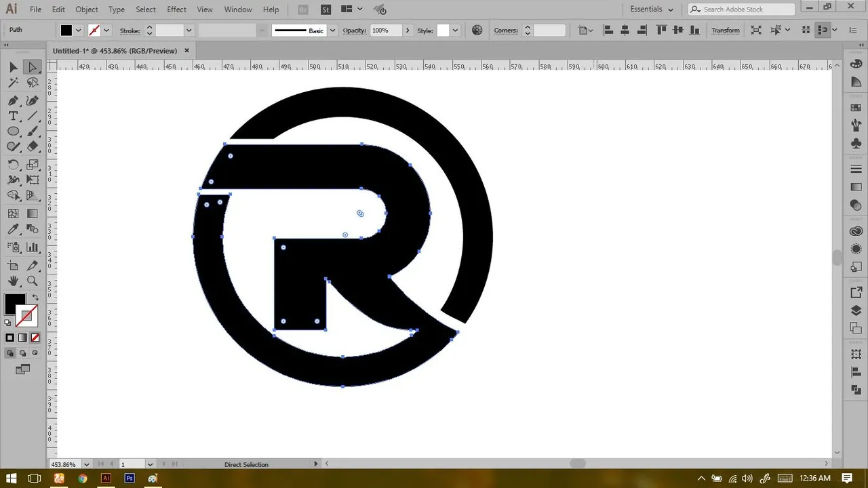Enable Draw Behind mode
The width and height of the screenshot is (868, 488).
pyautogui.click(x=22, y=353)
